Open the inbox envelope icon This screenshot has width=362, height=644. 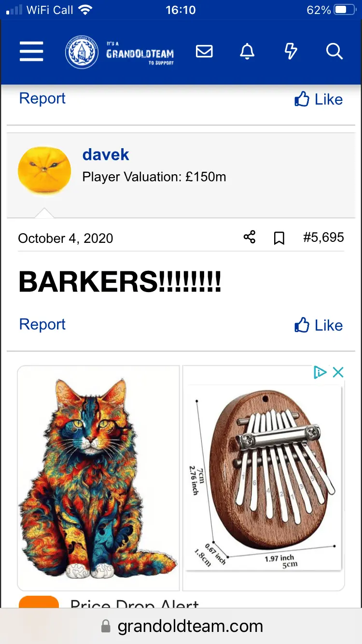coord(204,51)
